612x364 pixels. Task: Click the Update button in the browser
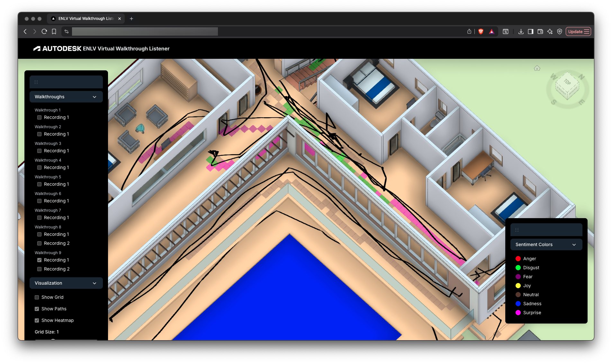click(578, 31)
